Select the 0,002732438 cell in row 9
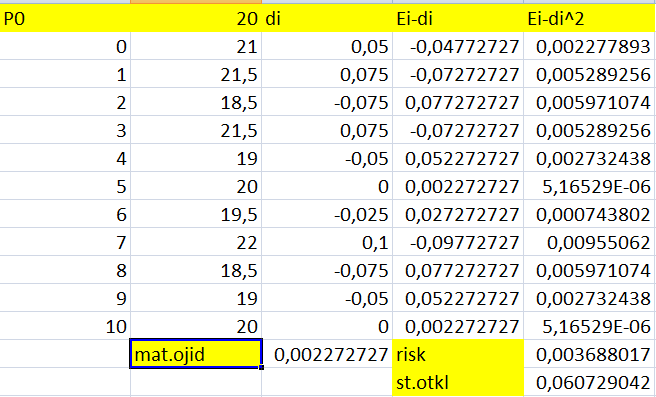This screenshot has height=397, width=656. pyautogui.click(x=589, y=298)
